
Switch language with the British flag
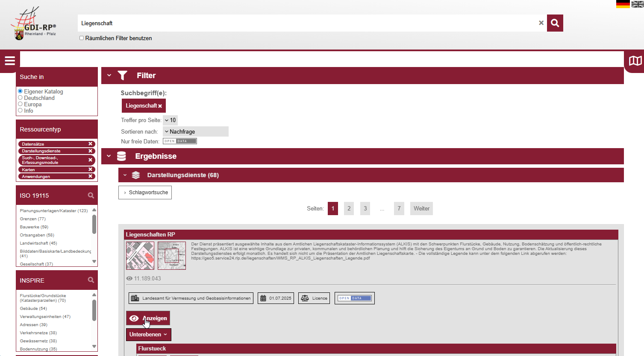637,4
